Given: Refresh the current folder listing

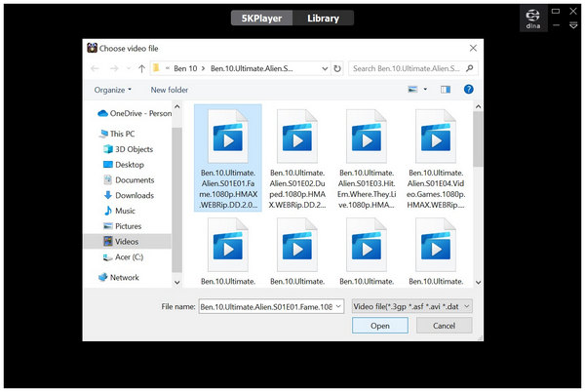Looking at the screenshot, I should [337, 68].
